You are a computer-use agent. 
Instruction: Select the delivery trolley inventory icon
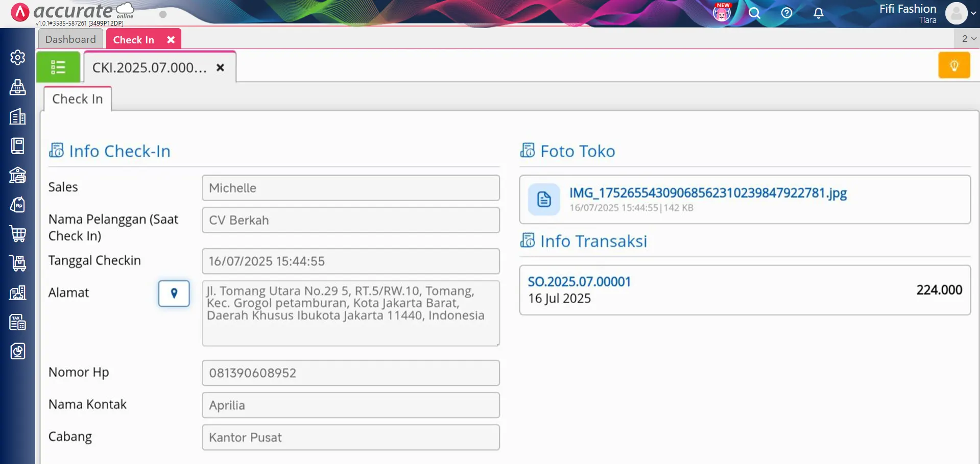[17, 263]
